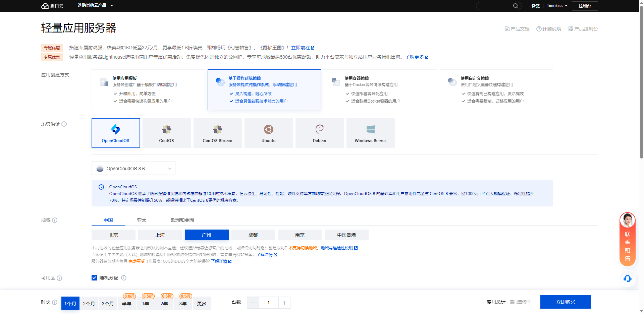Click the Tencent Cloud logo
644x314 pixels.
click(52, 6)
